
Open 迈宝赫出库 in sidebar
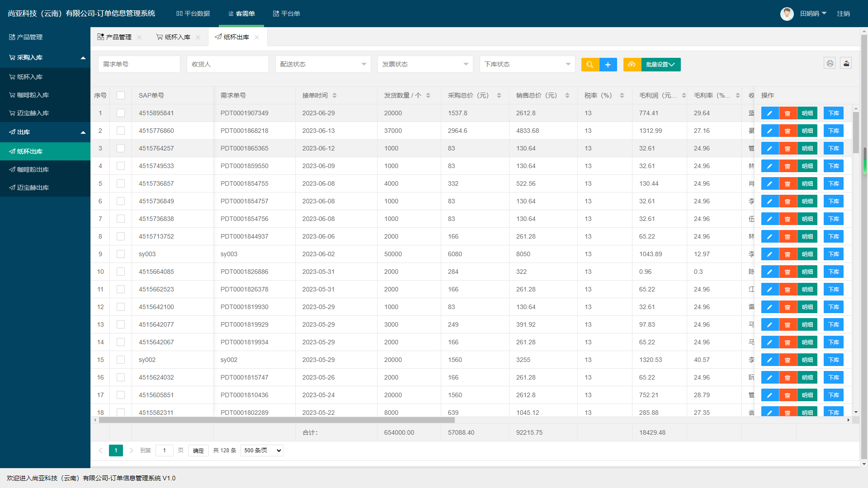click(x=45, y=188)
